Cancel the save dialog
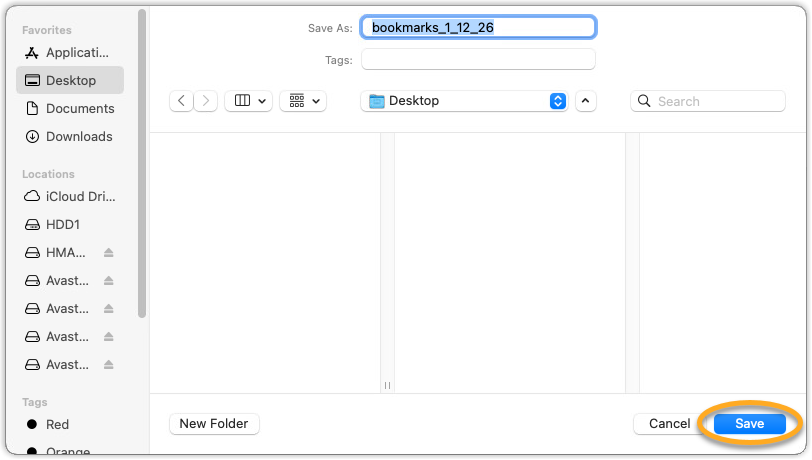The image size is (812, 460). (669, 424)
